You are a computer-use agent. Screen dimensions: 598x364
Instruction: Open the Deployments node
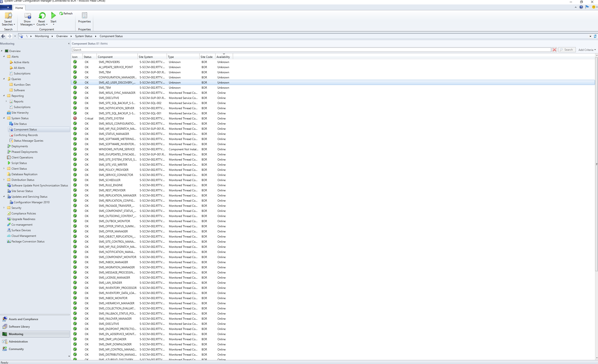coord(19,146)
